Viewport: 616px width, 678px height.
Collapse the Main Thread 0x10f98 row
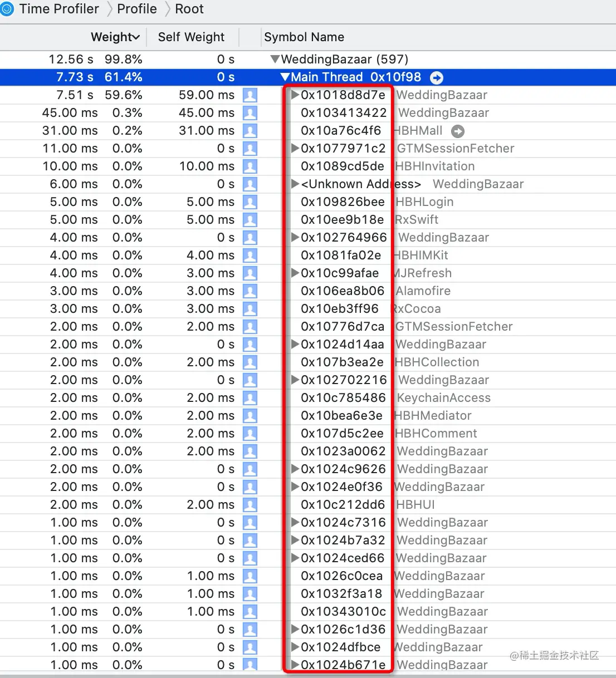[285, 77]
